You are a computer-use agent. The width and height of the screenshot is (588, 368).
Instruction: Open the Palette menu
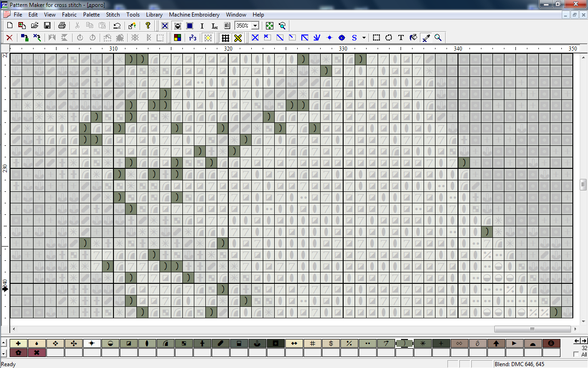(91, 15)
